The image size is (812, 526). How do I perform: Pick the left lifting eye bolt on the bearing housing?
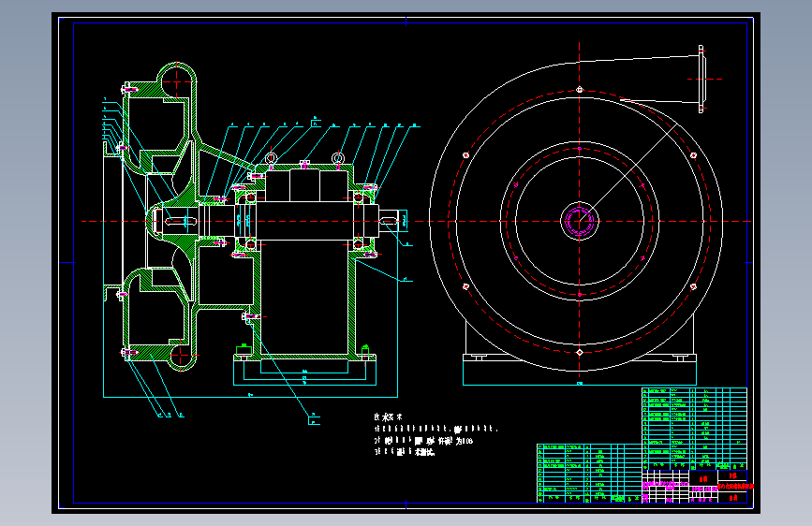click(271, 159)
